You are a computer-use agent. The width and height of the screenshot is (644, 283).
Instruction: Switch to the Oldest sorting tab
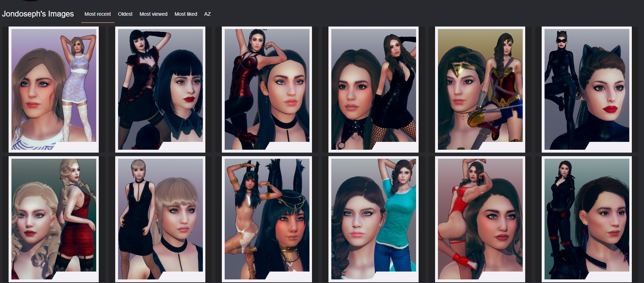pos(125,14)
